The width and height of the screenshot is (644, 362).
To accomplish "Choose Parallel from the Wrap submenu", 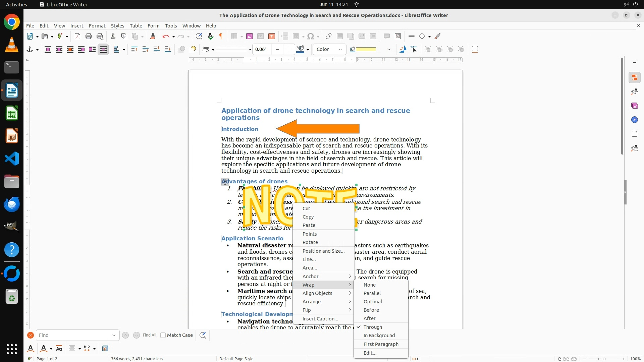I will (x=372, y=293).
